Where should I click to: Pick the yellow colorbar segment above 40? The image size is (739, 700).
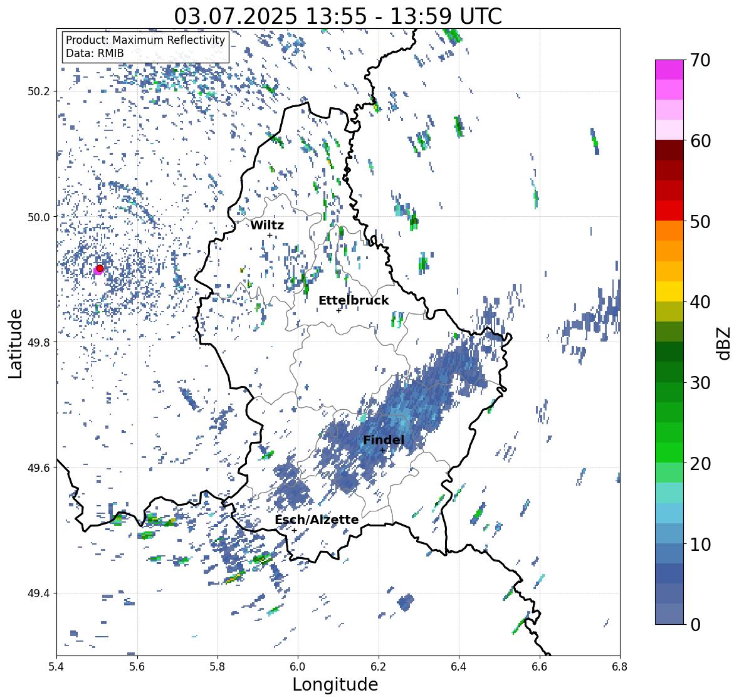point(669,291)
